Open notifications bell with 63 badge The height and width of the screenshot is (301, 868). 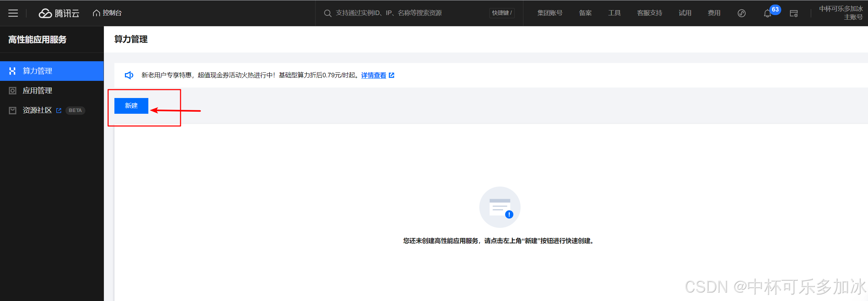point(768,13)
